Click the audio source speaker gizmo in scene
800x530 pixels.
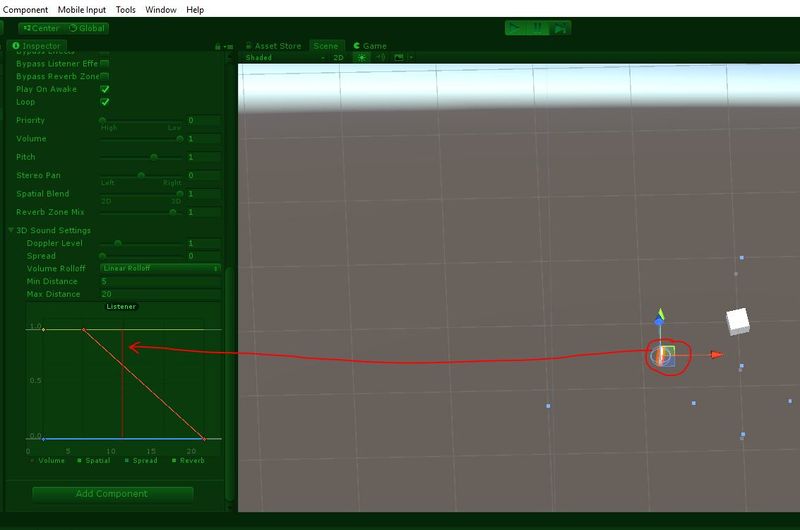point(659,356)
